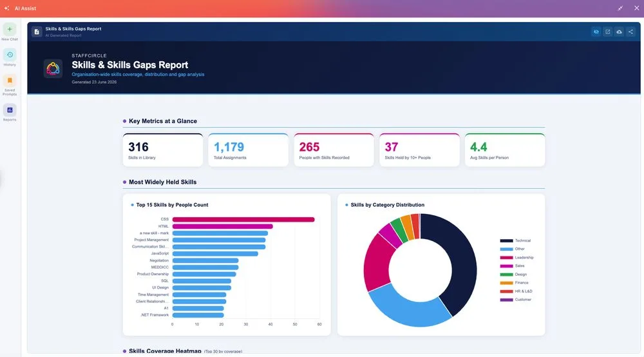
Task: Click the Avg Skills per Person card
Action: pos(505,150)
